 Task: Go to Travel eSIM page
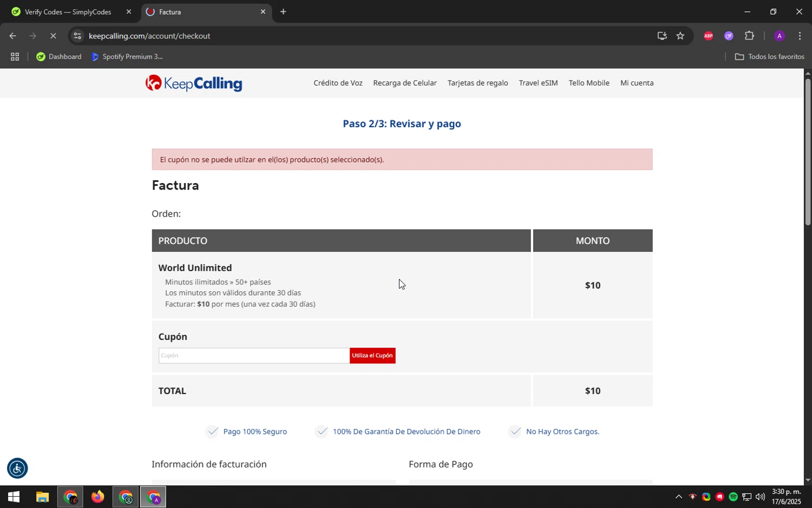(538, 83)
